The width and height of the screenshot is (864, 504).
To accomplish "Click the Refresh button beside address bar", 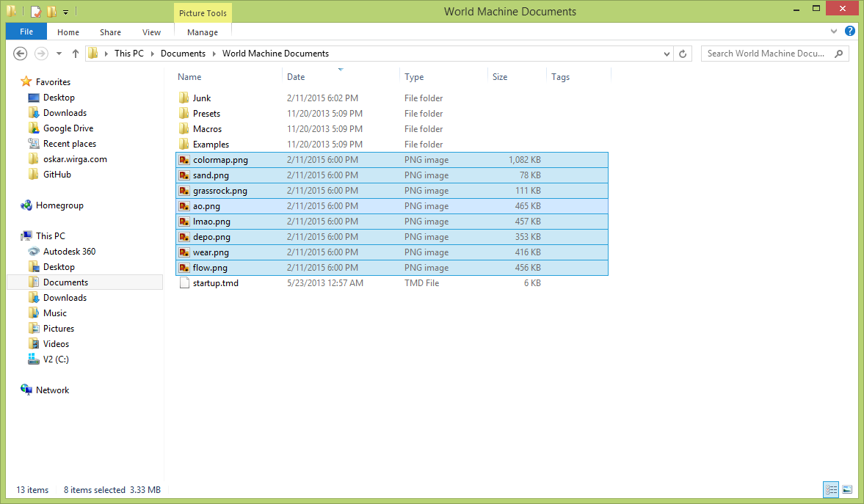I will point(683,54).
